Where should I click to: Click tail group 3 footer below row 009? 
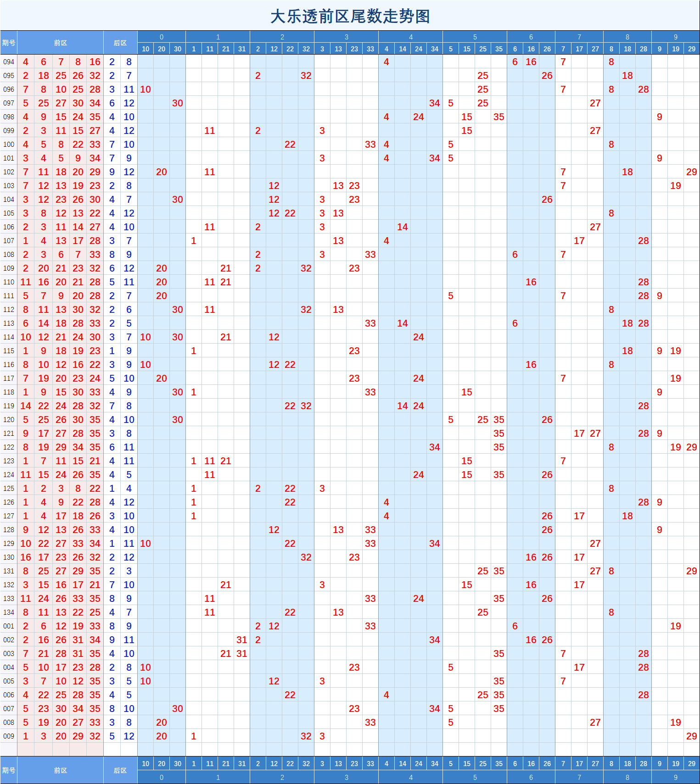click(x=347, y=777)
